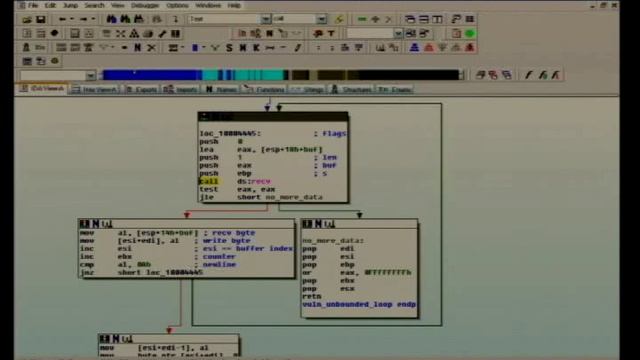The width and height of the screenshot is (640, 360).
Task: Switch to the Functions tab
Action: coord(265,89)
